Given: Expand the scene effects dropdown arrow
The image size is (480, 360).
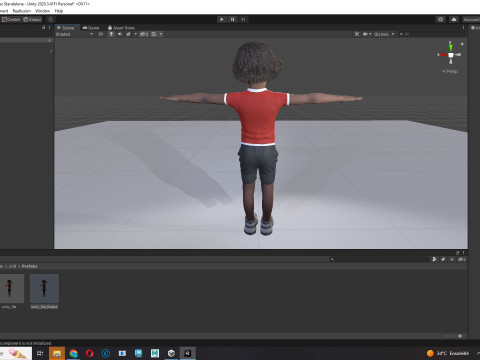Looking at the screenshot, I should (135, 34).
